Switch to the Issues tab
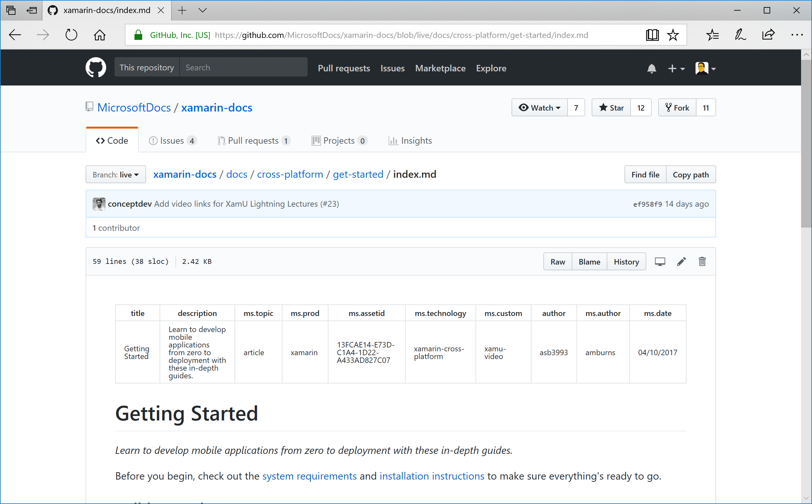 (172, 141)
